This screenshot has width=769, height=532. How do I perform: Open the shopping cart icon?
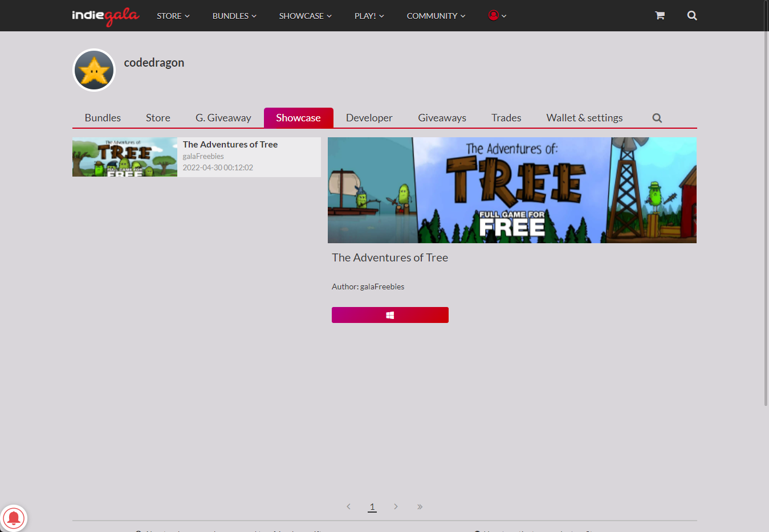660,15
